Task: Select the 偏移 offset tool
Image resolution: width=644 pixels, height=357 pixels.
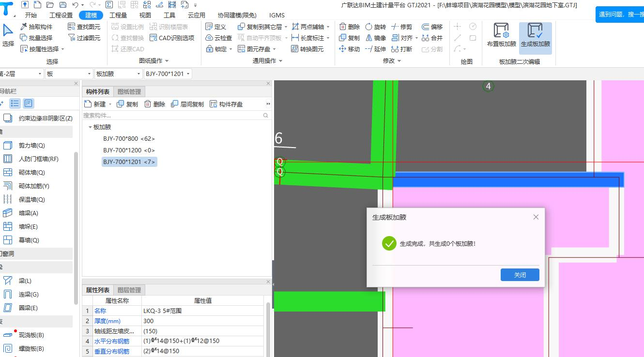Action: [432, 27]
